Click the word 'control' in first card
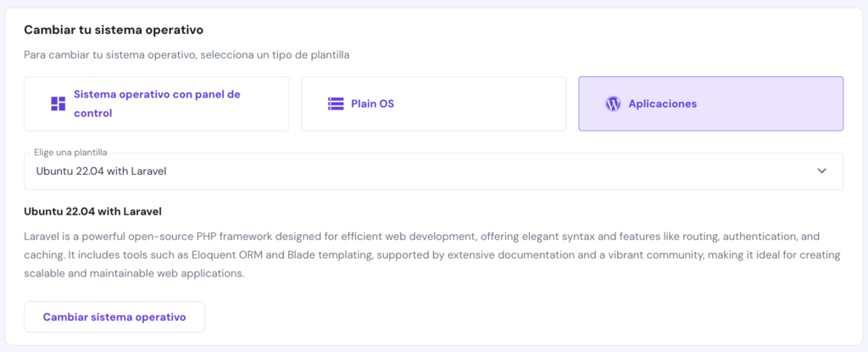This screenshot has width=868, height=352. tap(93, 113)
